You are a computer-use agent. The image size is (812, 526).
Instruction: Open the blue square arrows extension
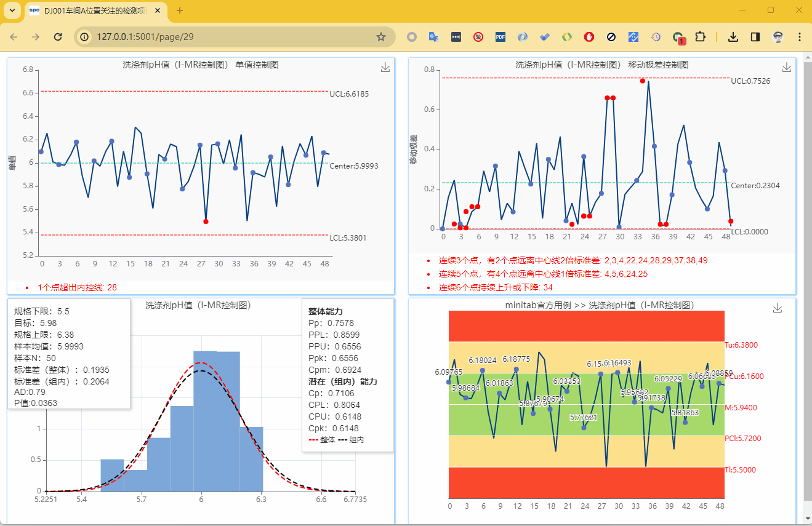click(633, 37)
